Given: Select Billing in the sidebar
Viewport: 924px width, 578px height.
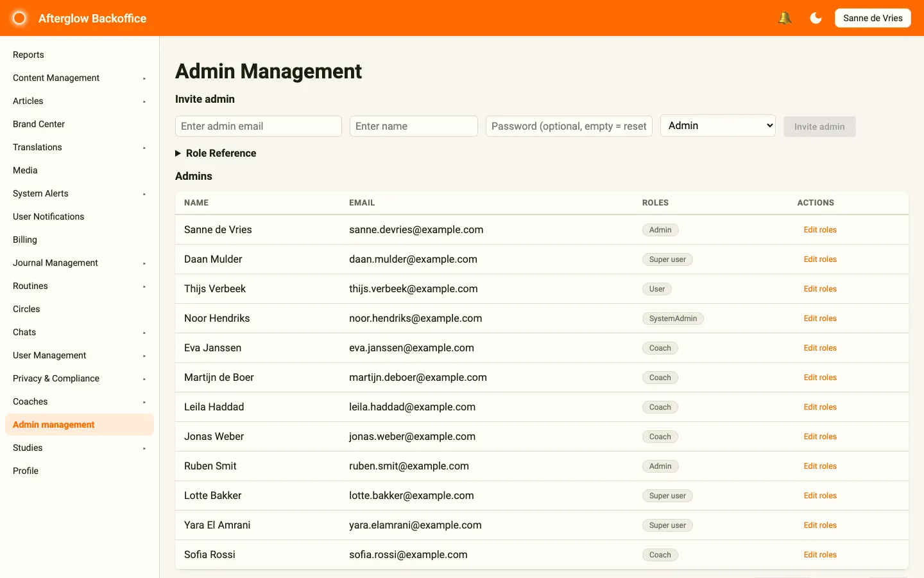Looking at the screenshot, I should pos(80,240).
